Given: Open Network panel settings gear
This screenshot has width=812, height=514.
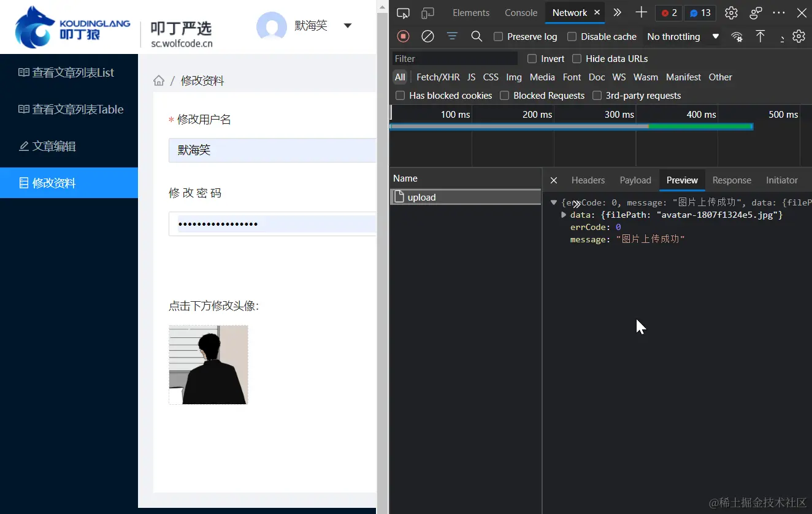Looking at the screenshot, I should [x=799, y=36].
